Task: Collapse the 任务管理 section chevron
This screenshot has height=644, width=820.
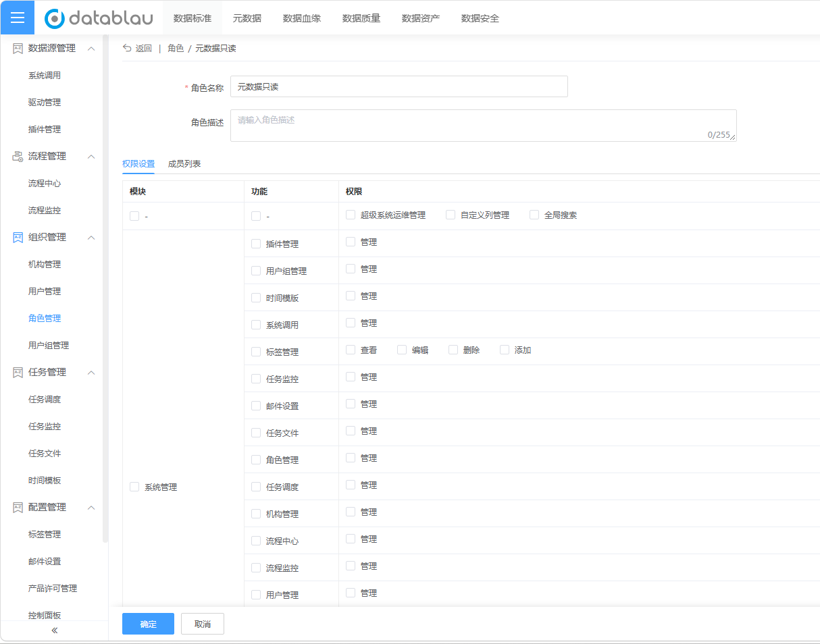Action: 91,372
